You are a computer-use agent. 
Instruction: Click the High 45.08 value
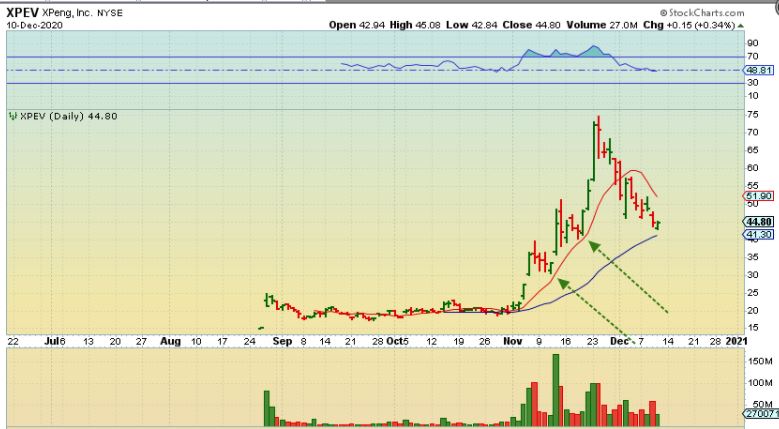click(415, 25)
